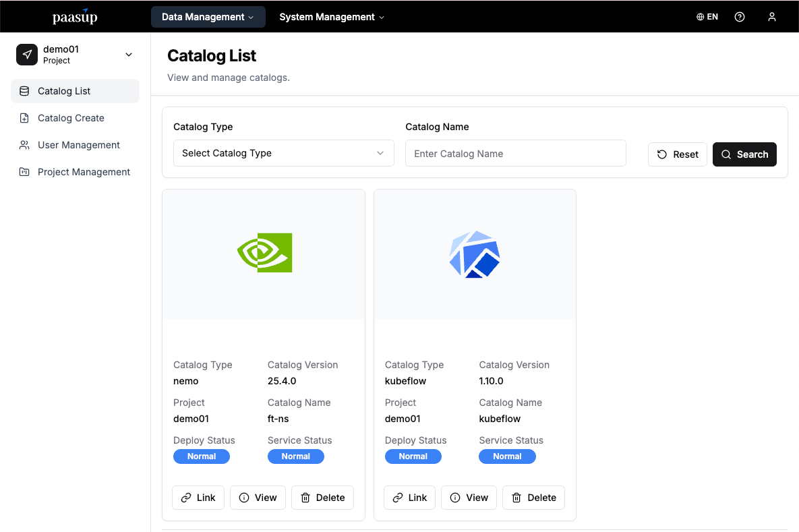Open the Data Management menu
This screenshot has width=799, height=532.
208,17
